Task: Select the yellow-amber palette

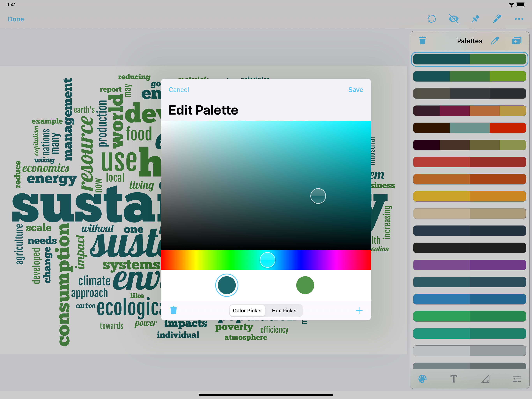Action: click(x=469, y=196)
